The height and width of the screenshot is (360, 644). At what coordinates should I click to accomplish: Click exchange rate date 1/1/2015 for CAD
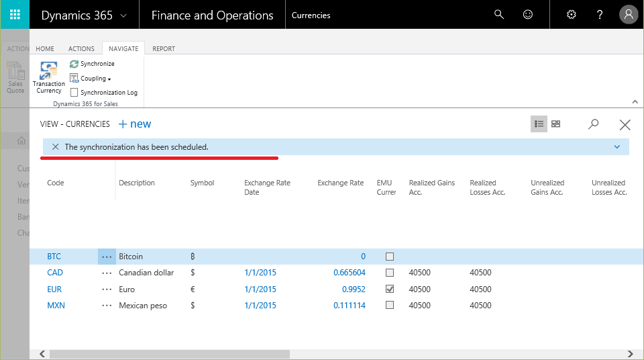[x=260, y=273]
